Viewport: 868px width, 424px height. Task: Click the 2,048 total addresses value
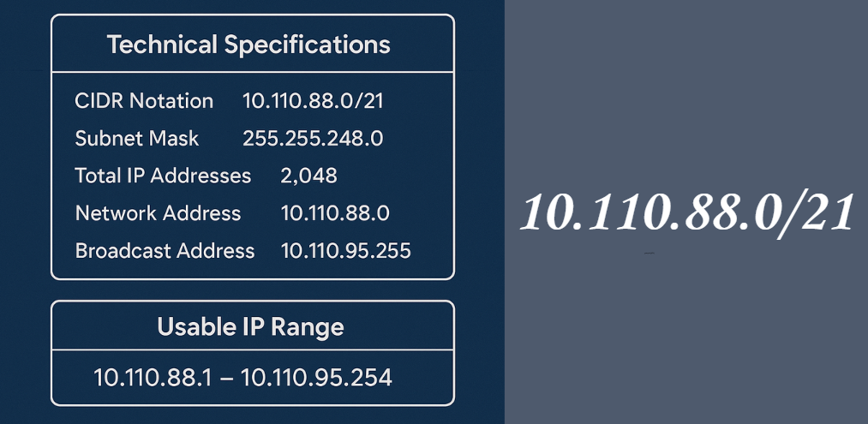coord(308,176)
